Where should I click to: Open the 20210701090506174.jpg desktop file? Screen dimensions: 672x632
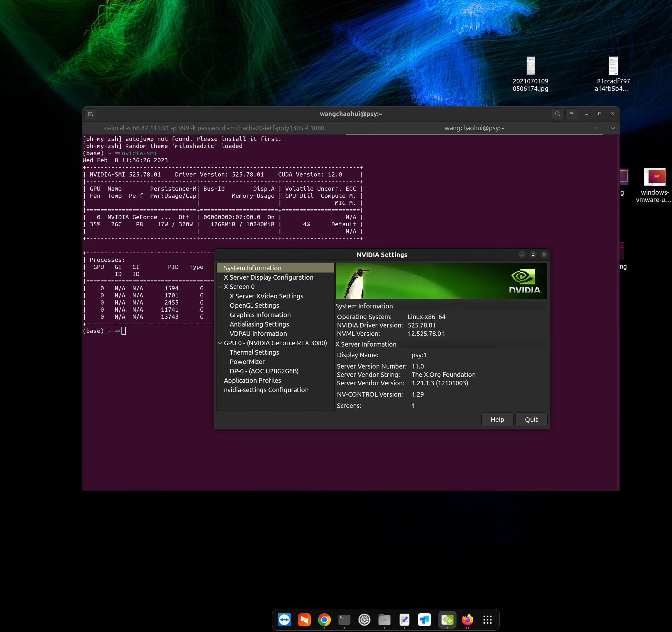point(530,74)
